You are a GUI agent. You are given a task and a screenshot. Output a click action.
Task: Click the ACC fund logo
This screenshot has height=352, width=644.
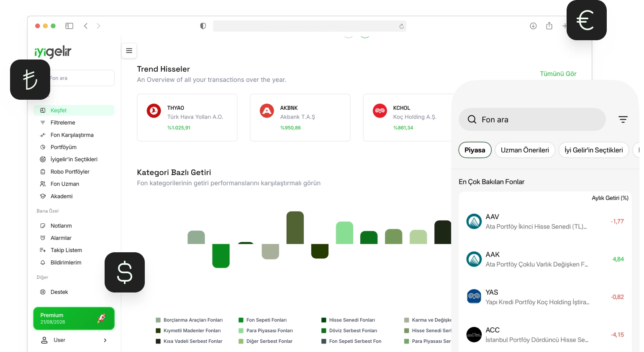[474, 334]
